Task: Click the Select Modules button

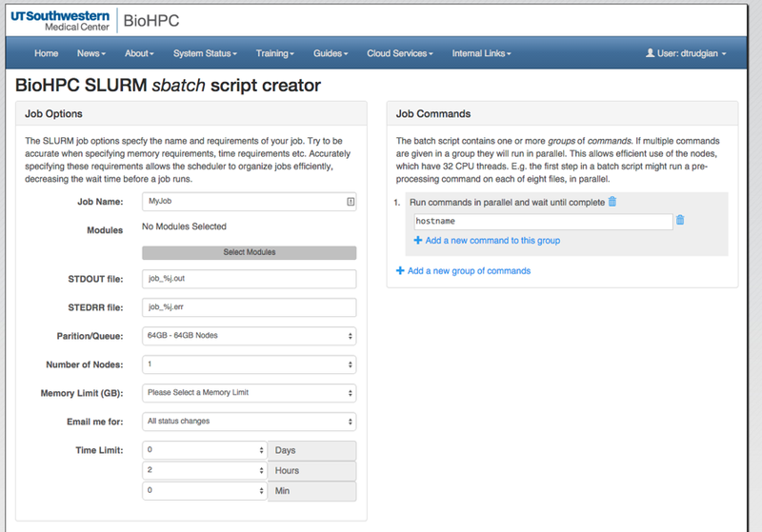Action: click(250, 252)
